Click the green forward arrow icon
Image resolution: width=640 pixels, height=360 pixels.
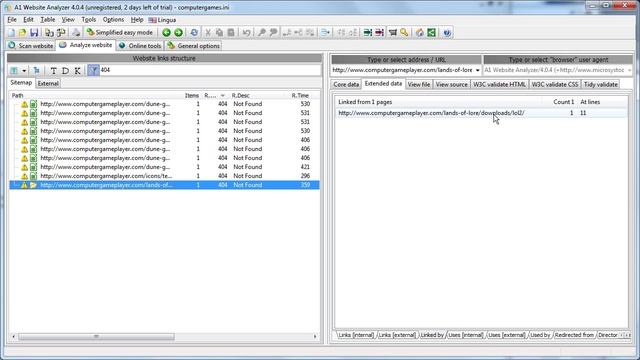point(178,33)
